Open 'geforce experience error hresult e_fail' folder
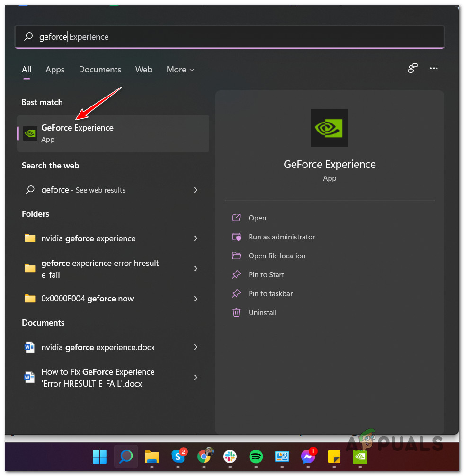Image resolution: width=464 pixels, height=476 pixels. click(113, 269)
